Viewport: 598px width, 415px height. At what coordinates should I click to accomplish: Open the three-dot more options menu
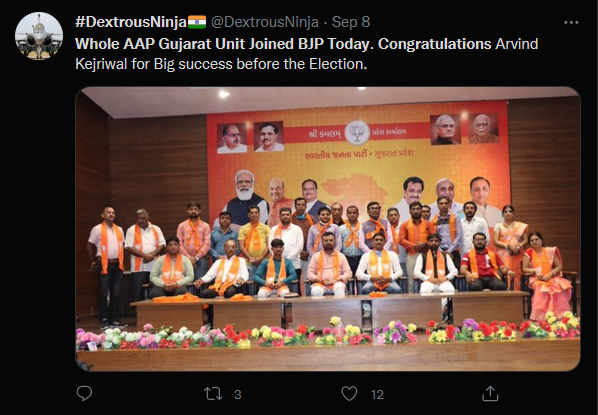[x=571, y=23]
